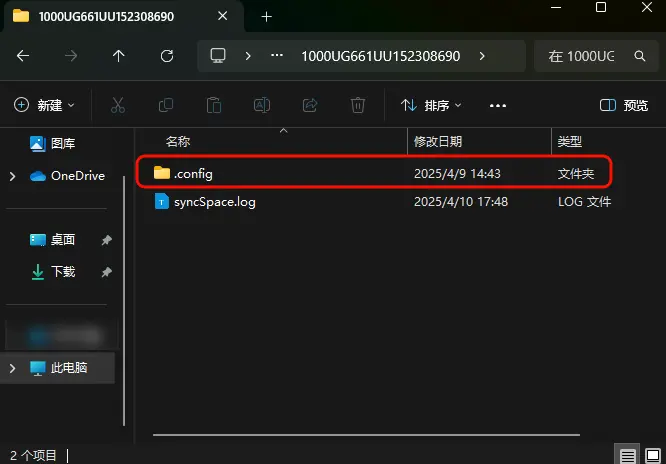Switch to large thumbnails view

point(653,455)
